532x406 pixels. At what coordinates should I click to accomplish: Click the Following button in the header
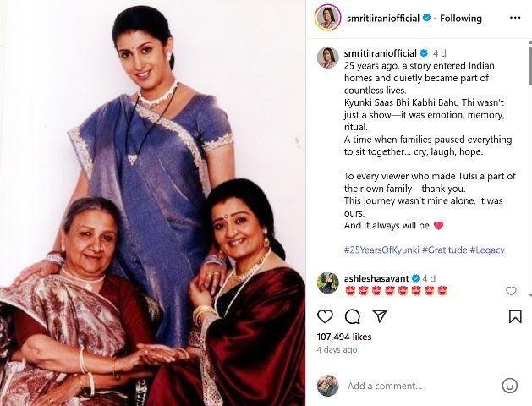pyautogui.click(x=461, y=18)
